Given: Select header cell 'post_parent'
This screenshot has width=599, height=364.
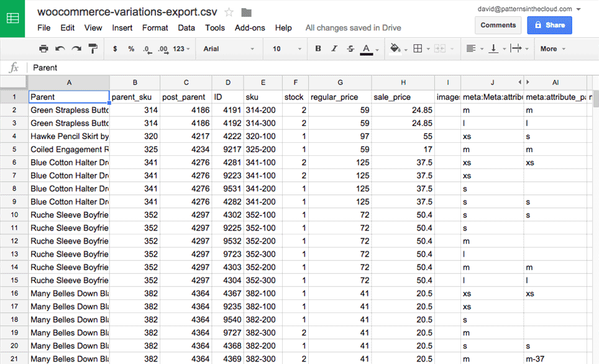Looking at the screenshot, I should tap(186, 97).
